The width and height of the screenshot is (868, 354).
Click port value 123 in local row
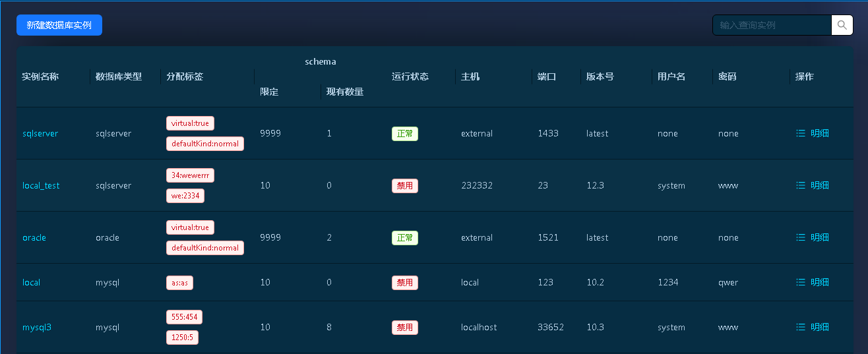click(545, 282)
